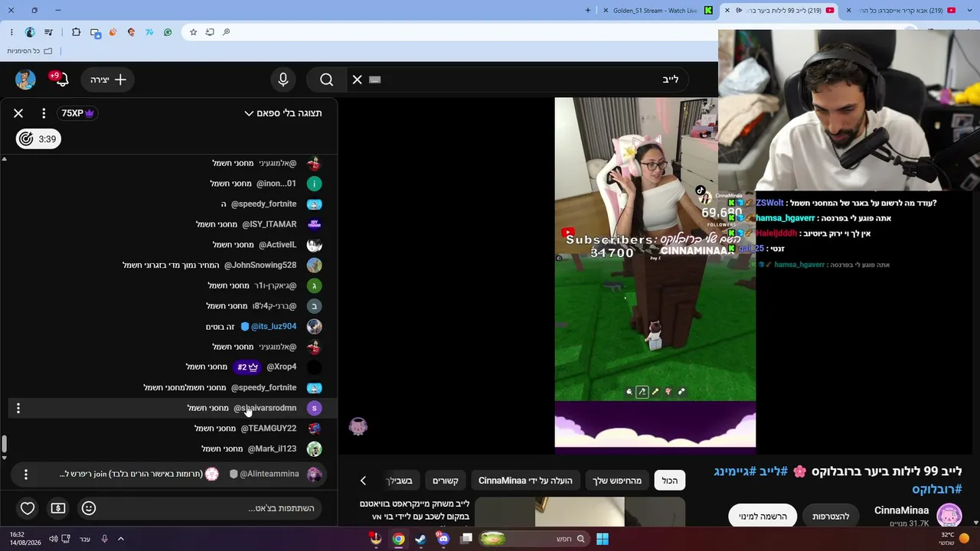Open the Steam taskbar icon
Image resolution: width=980 pixels, height=551 pixels.
(x=420, y=539)
